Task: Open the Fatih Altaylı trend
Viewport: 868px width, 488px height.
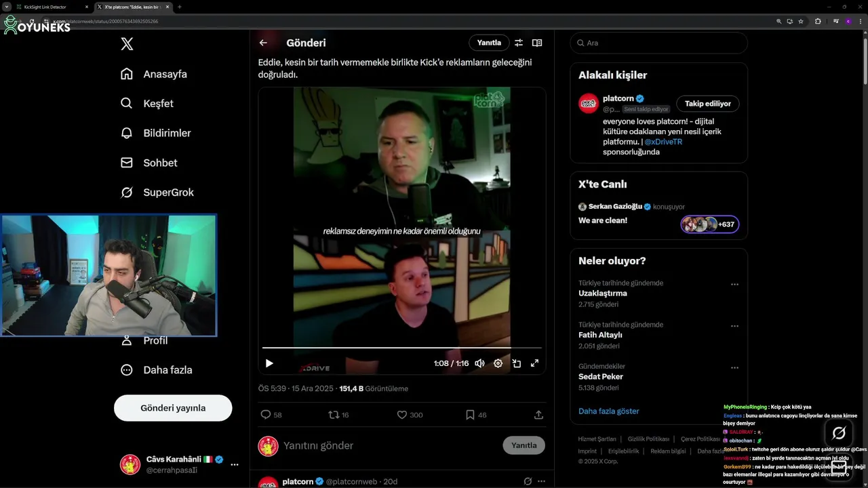Action: coord(600,335)
